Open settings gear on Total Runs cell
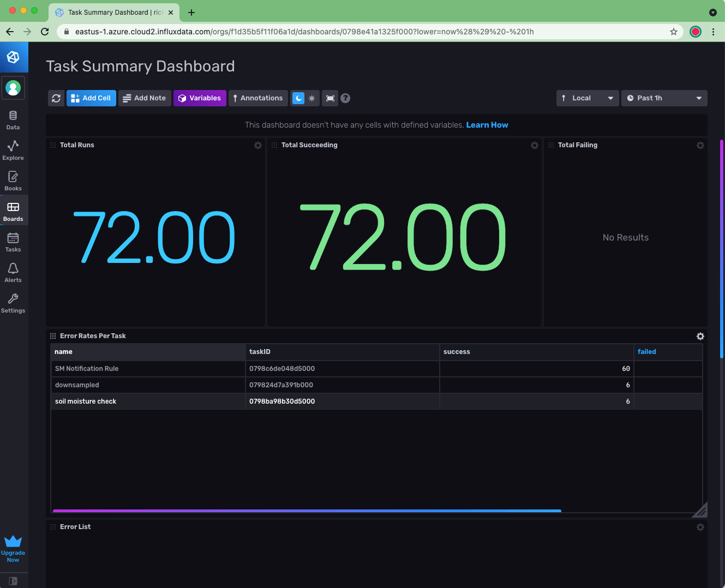The image size is (725, 588). pos(257,145)
